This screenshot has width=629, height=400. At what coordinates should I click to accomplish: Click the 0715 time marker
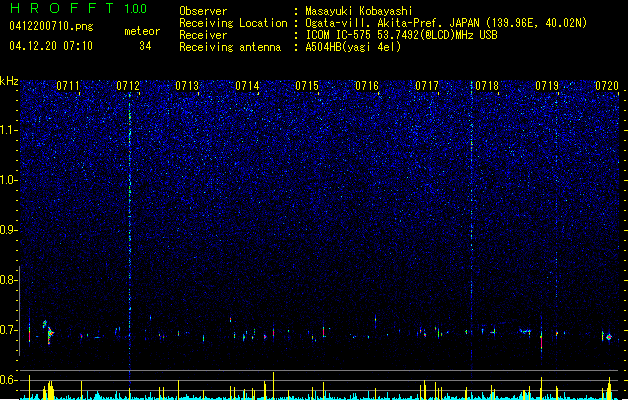pyautogui.click(x=307, y=86)
